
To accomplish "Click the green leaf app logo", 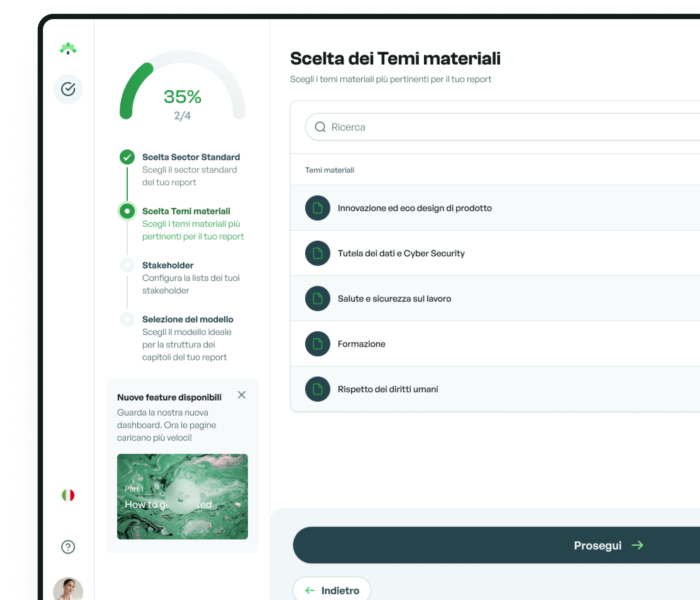I will [68, 49].
